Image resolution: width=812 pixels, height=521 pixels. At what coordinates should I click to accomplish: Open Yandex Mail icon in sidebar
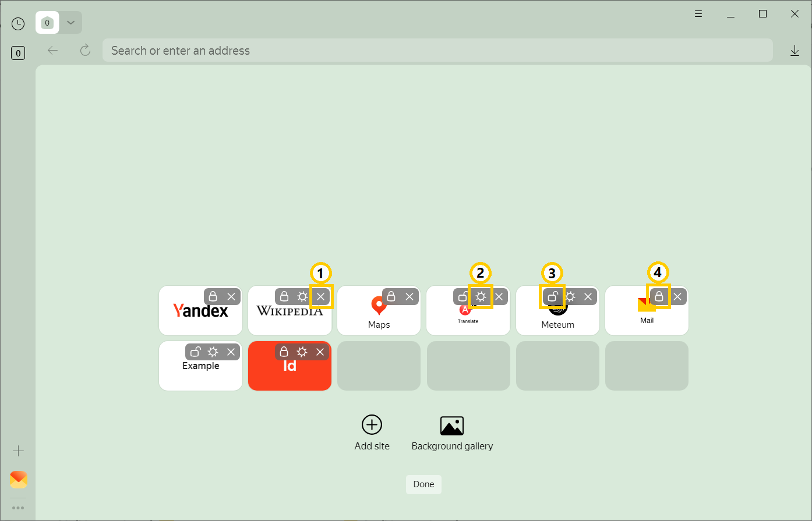(x=19, y=480)
